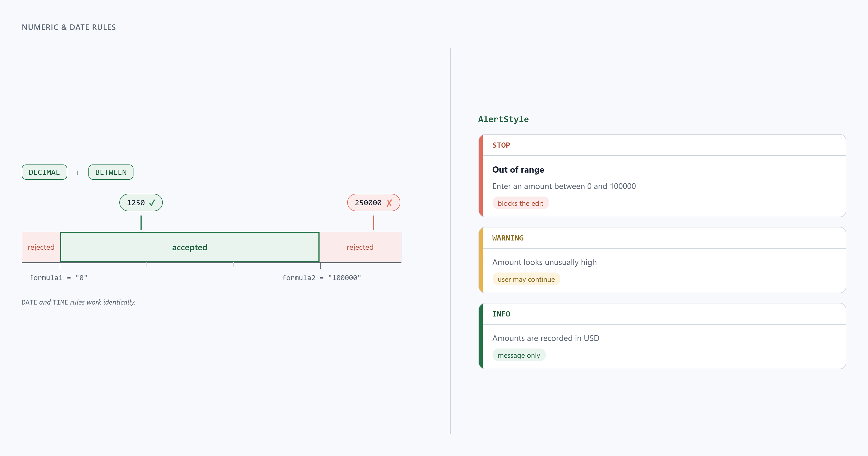
Task: Click the 'message only' tag
Action: point(519,355)
